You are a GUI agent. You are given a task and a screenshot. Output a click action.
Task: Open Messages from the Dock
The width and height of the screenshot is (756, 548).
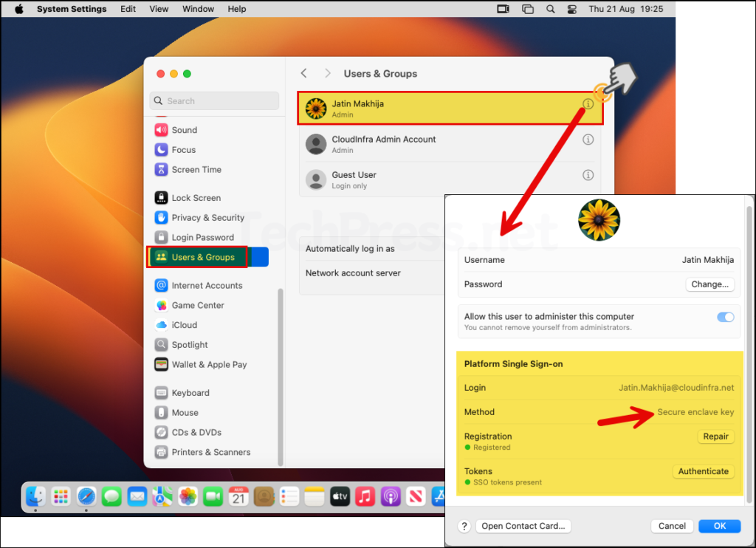pos(112,496)
